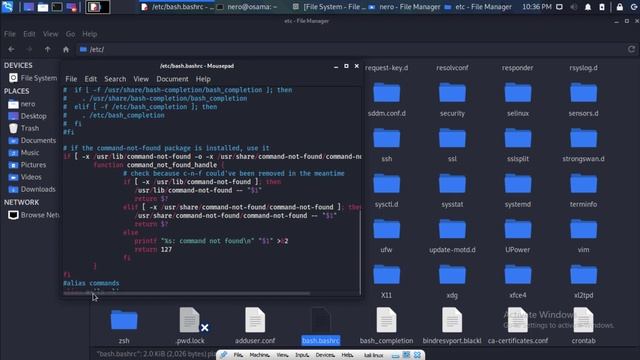Open Videos in Places sidebar
Screen dimensions: 640x360
pyautogui.click(x=25, y=177)
